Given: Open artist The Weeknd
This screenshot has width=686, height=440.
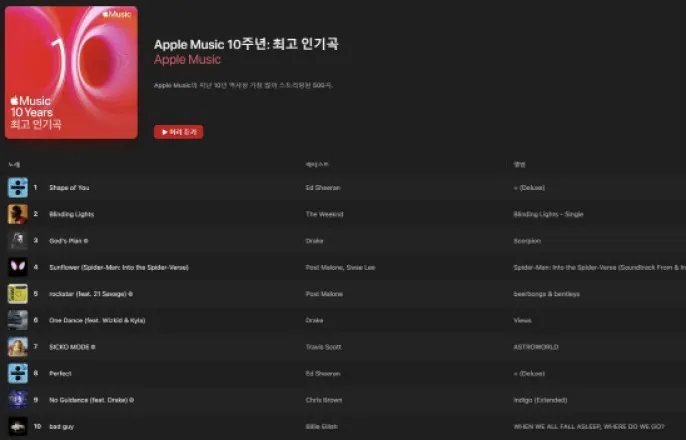Looking at the screenshot, I should tap(324, 214).
